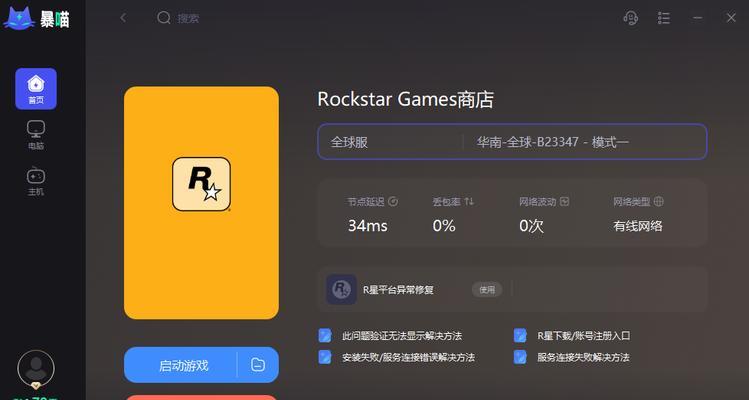Click the 节点延迟 refresh icon
The width and height of the screenshot is (749, 400).
[x=393, y=202]
